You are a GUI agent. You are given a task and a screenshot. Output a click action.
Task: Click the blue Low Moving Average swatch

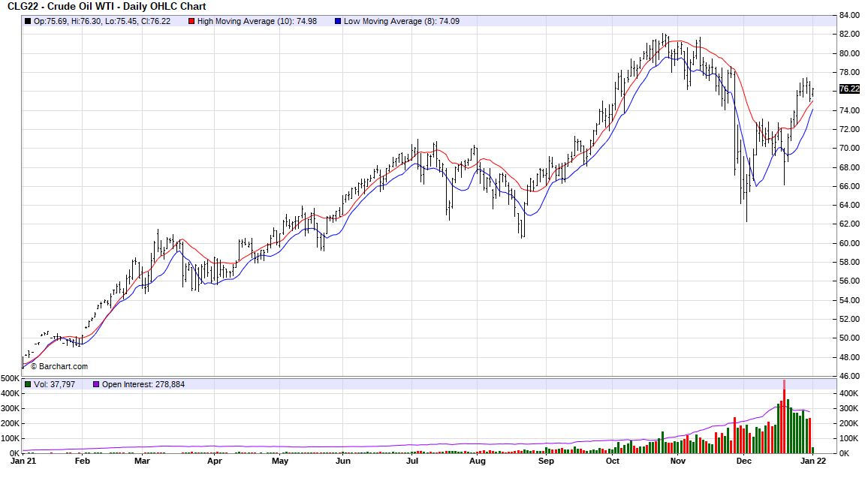click(338, 21)
